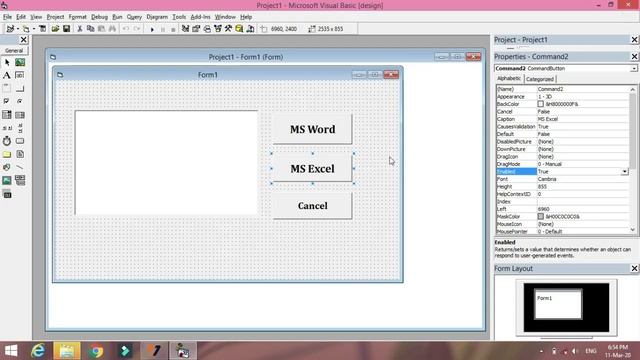Select the Image control in the toolbox

(7, 180)
